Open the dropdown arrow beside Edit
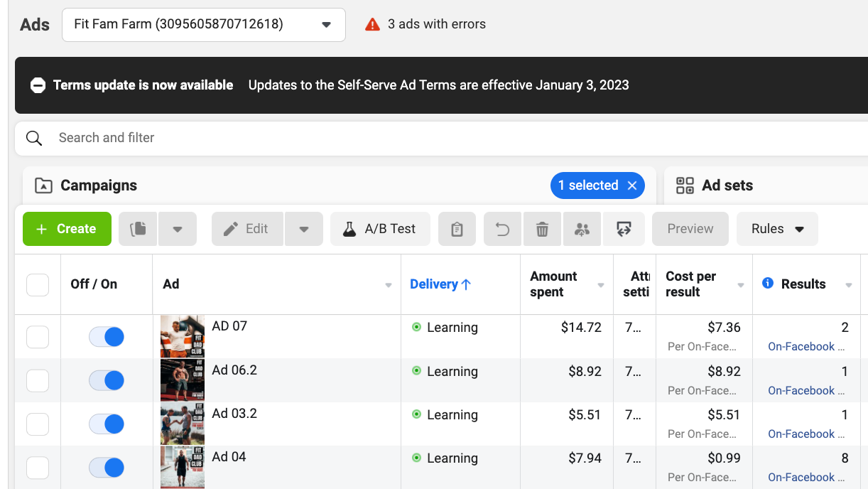 304,229
